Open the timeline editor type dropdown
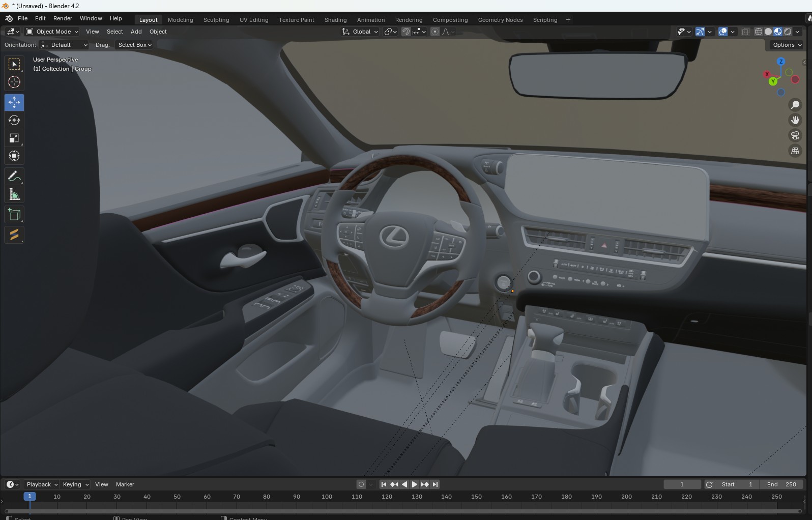The image size is (812, 520). (13, 484)
